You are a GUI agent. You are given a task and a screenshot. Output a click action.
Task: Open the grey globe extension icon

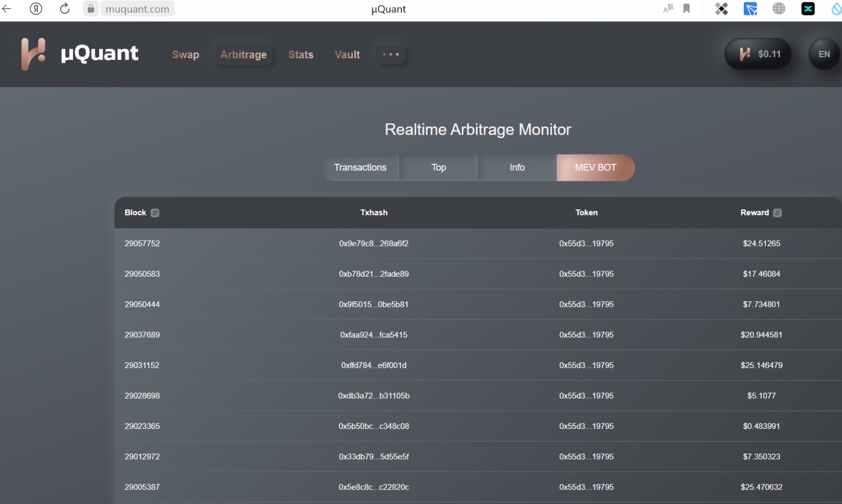pos(779,9)
